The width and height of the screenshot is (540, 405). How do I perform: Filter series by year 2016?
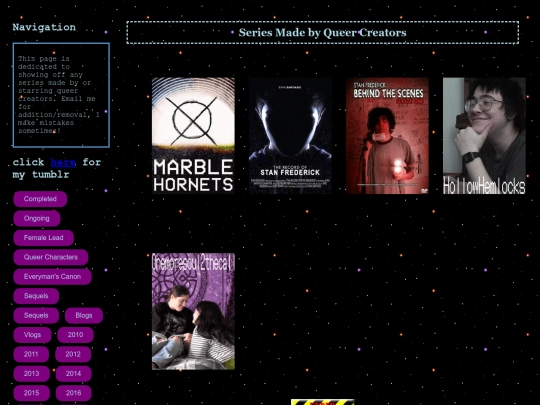coord(74,393)
